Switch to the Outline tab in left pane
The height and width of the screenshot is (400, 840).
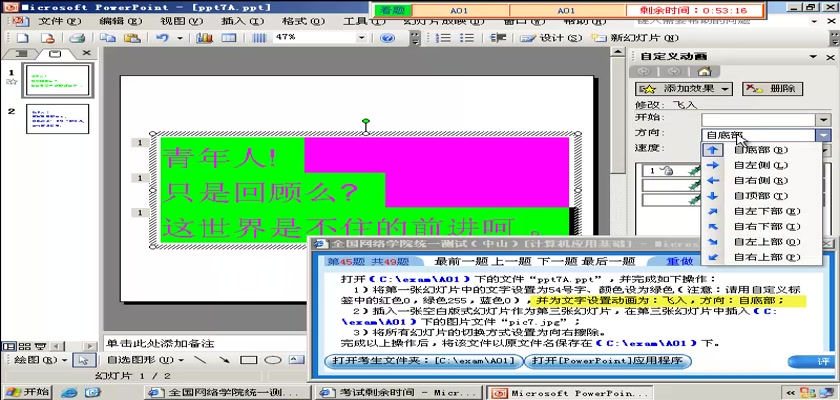pyautogui.click(x=21, y=54)
